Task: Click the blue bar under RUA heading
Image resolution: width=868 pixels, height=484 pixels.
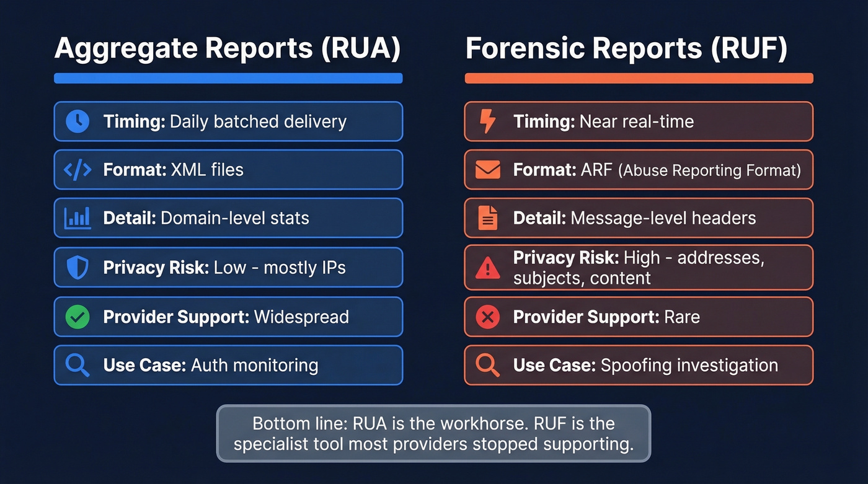Action: pyautogui.click(x=228, y=77)
